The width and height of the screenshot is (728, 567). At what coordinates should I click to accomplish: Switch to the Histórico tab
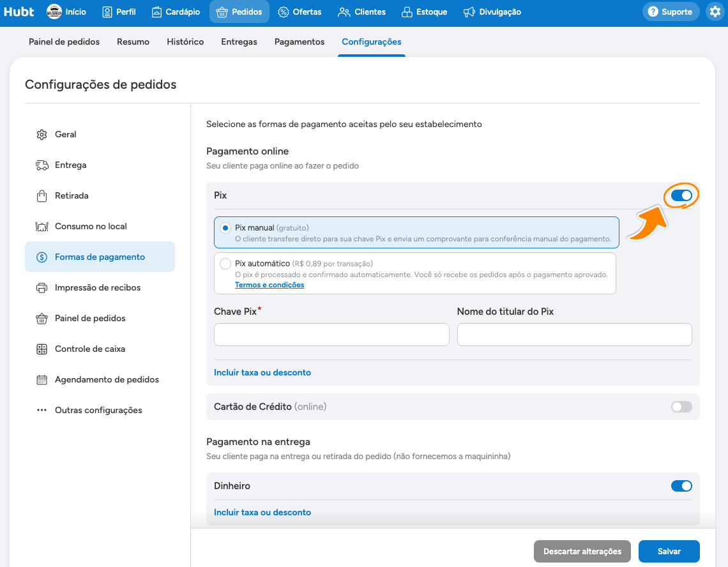[185, 42]
